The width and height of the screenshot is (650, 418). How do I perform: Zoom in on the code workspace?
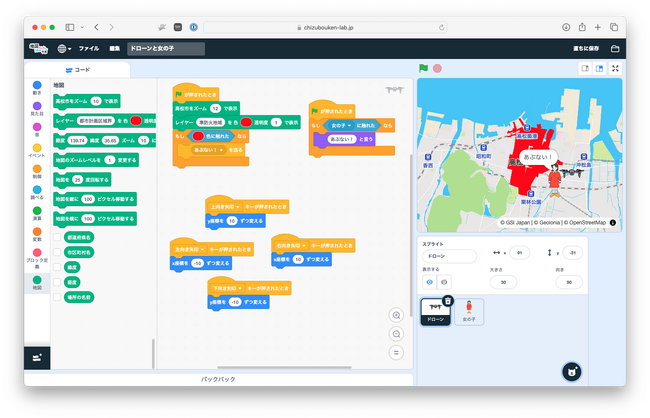pyautogui.click(x=396, y=315)
